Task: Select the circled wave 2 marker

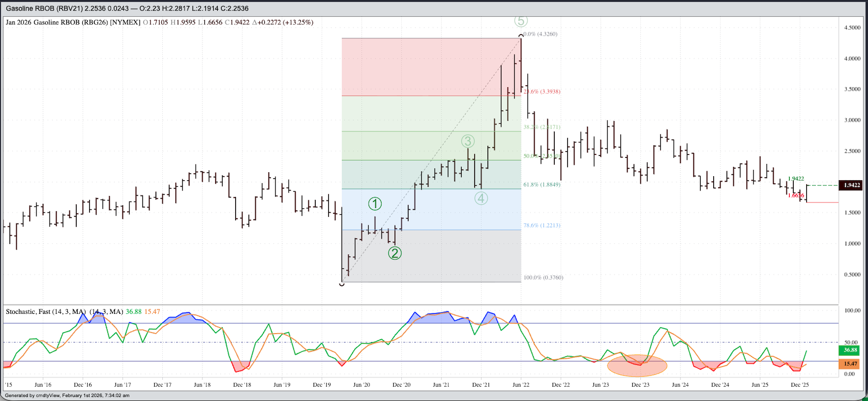Action: pos(394,253)
